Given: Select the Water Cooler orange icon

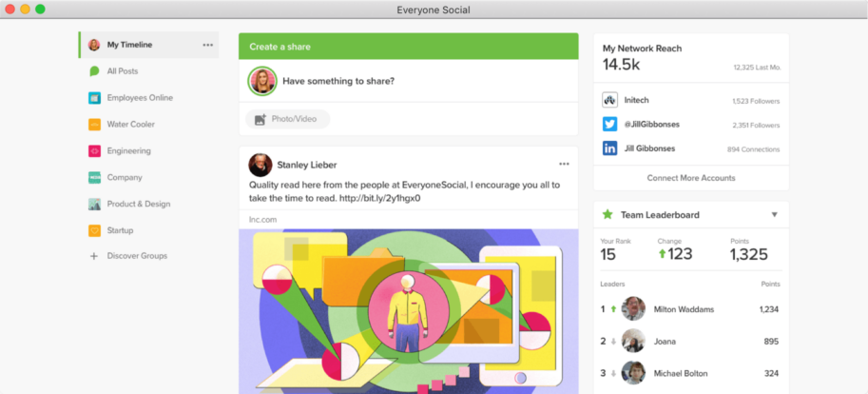Looking at the screenshot, I should point(94,125).
